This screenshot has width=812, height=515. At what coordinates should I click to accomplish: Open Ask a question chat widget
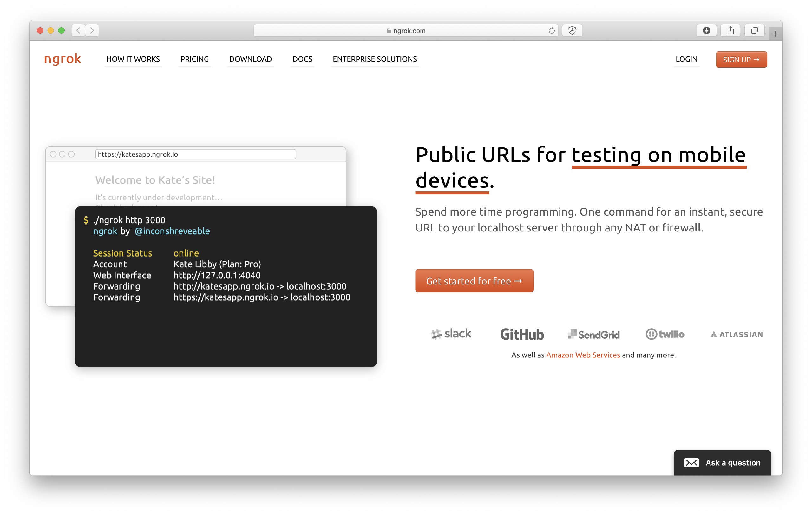[722, 463]
